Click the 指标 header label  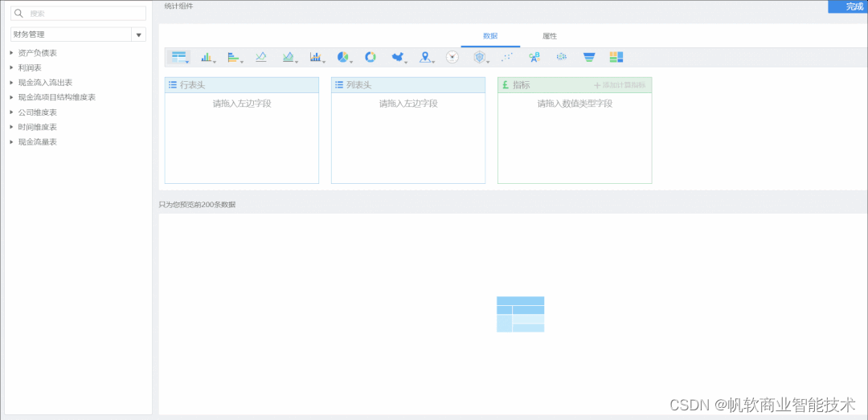522,85
